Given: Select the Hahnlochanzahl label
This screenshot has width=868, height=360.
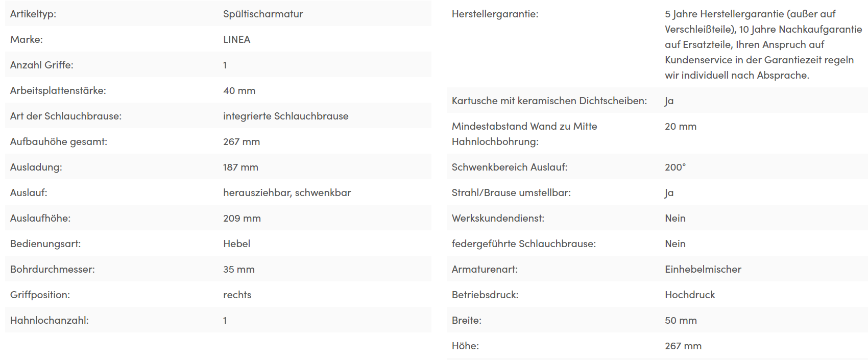Looking at the screenshot, I should [x=49, y=320].
